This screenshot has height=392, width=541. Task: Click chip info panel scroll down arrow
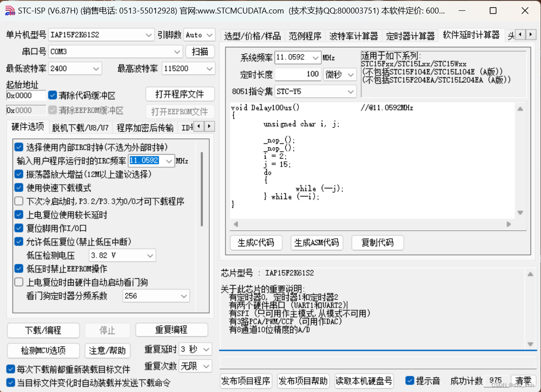coord(530,344)
